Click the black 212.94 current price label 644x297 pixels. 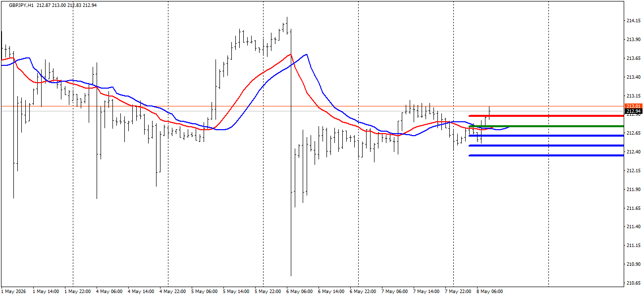point(634,111)
